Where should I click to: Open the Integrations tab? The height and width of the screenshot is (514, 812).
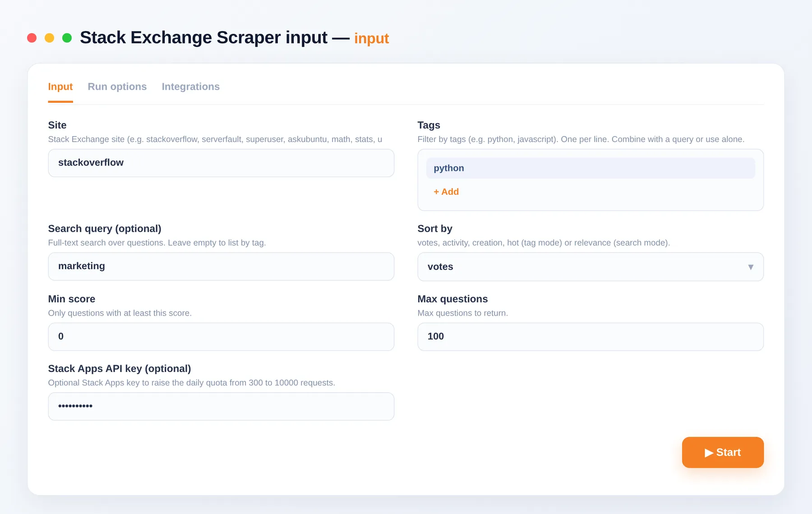click(191, 87)
